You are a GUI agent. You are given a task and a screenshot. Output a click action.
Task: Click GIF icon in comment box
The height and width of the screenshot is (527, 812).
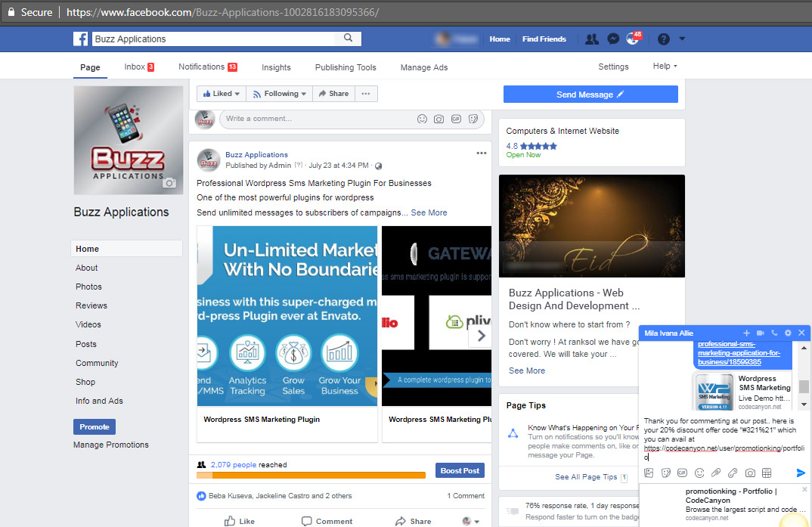pyautogui.click(x=456, y=119)
